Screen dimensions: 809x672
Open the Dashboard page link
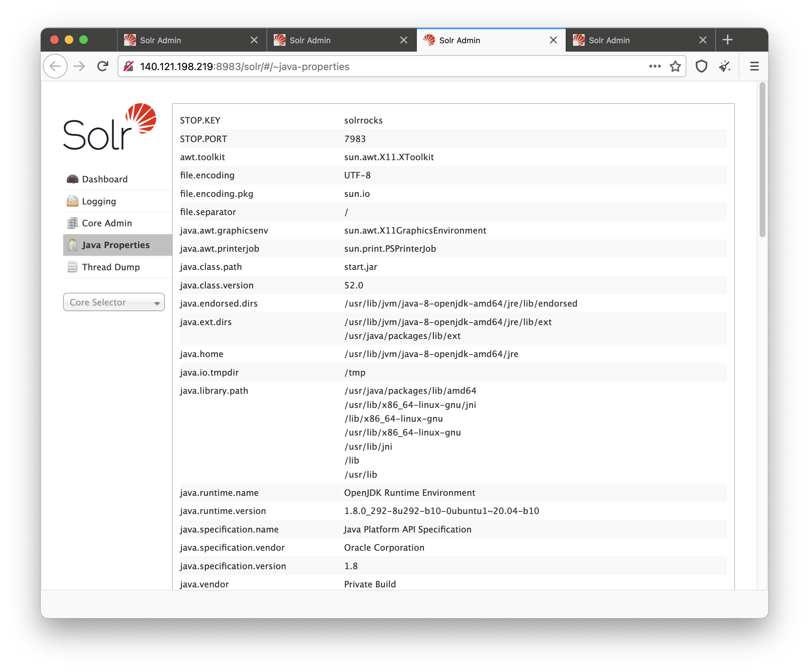click(x=105, y=179)
